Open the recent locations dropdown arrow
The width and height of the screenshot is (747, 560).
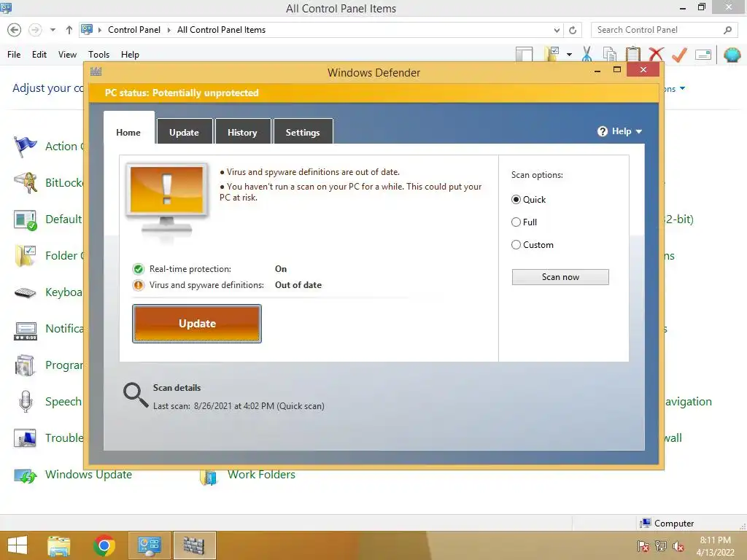pos(53,30)
